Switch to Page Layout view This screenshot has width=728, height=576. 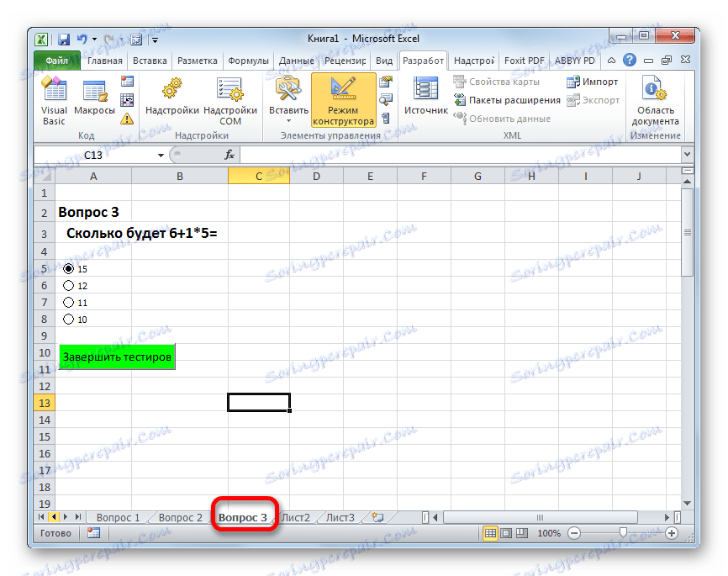[x=506, y=533]
